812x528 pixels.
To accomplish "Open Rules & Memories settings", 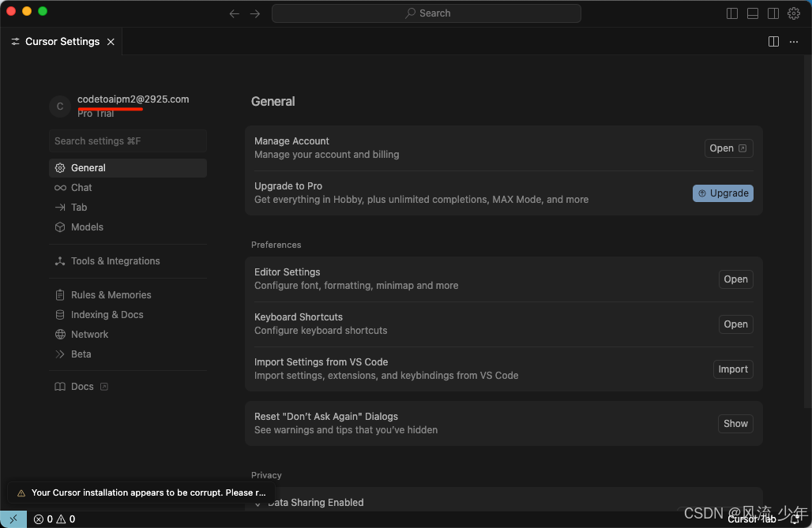I will tap(128, 294).
